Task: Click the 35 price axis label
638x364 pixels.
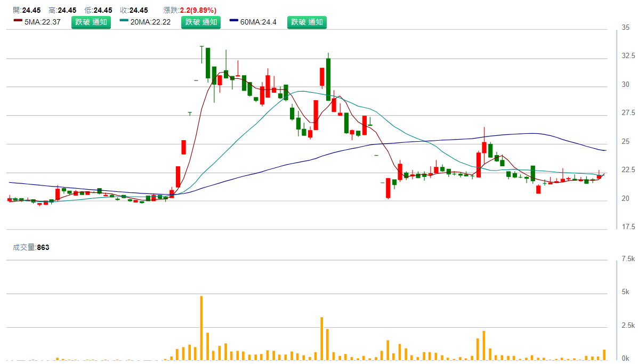Action: click(x=626, y=28)
